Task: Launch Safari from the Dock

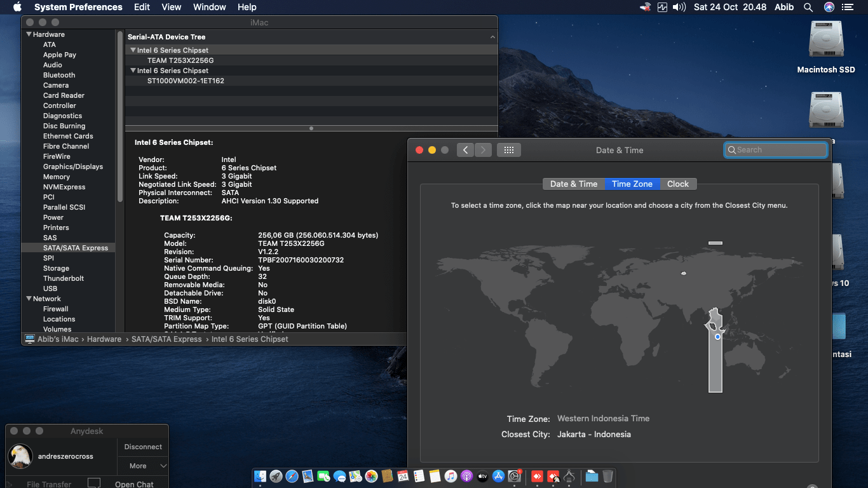Action: tap(292, 476)
